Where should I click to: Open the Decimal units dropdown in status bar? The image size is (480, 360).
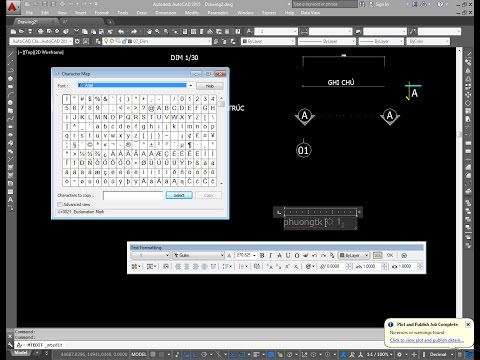[x=440, y=354]
